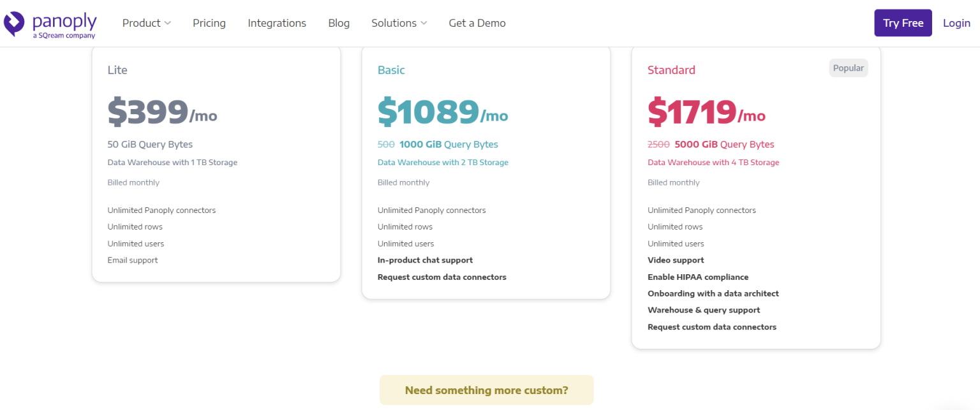Image resolution: width=980 pixels, height=410 pixels.
Task: Click the $399/mo price on Lite plan
Action: (162, 113)
